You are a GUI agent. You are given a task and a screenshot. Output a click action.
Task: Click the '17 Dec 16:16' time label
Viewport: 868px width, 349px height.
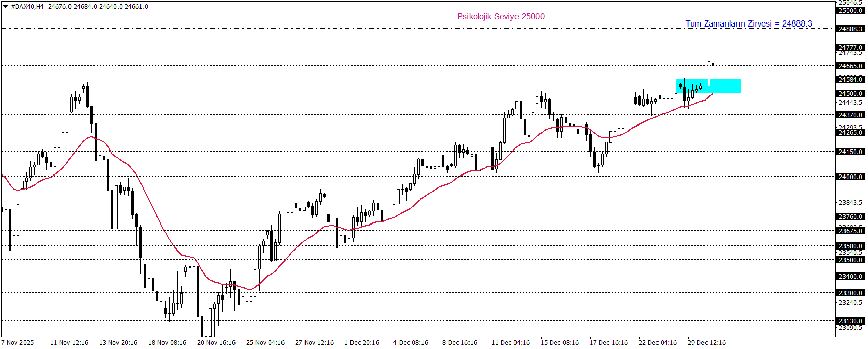pyautogui.click(x=608, y=342)
